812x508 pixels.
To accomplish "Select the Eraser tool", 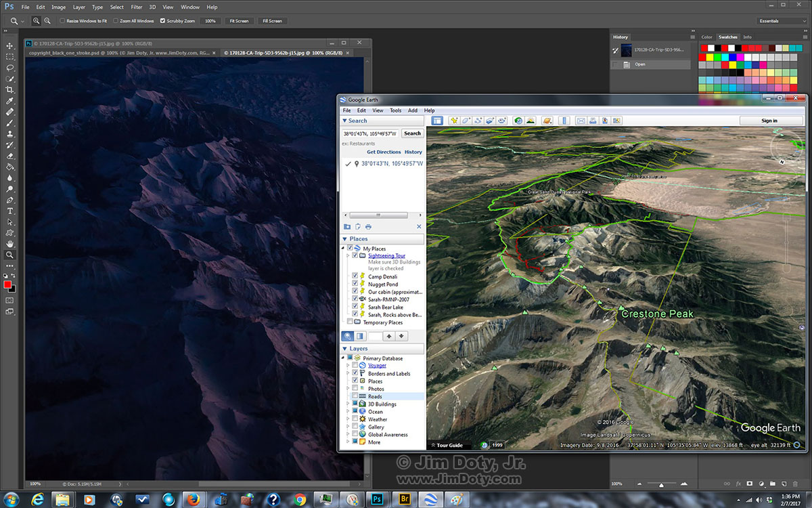I will (9, 156).
